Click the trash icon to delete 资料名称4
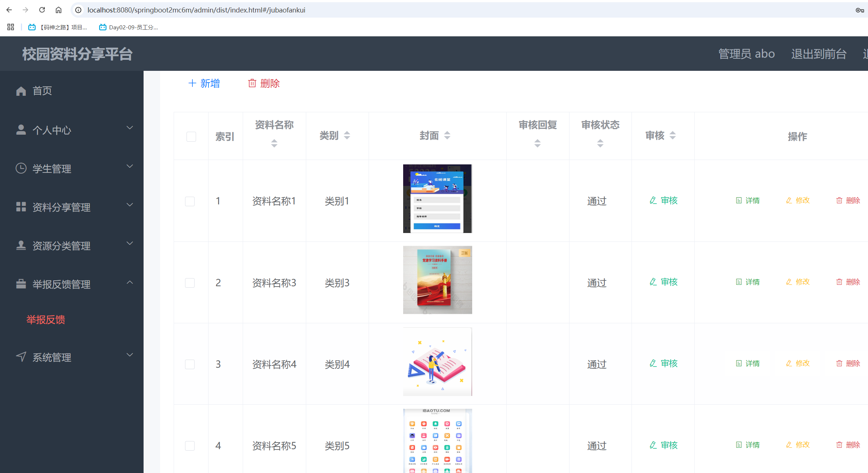Image resolution: width=868 pixels, height=473 pixels. point(839,363)
